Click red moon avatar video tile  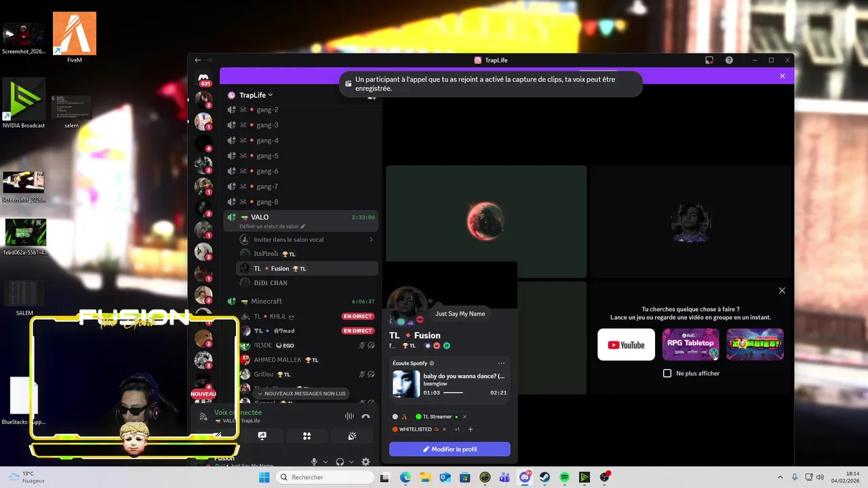pos(486,221)
